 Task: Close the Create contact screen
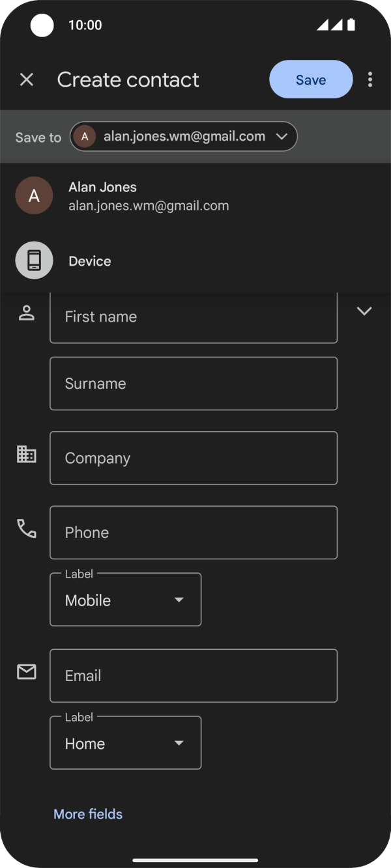(x=26, y=79)
